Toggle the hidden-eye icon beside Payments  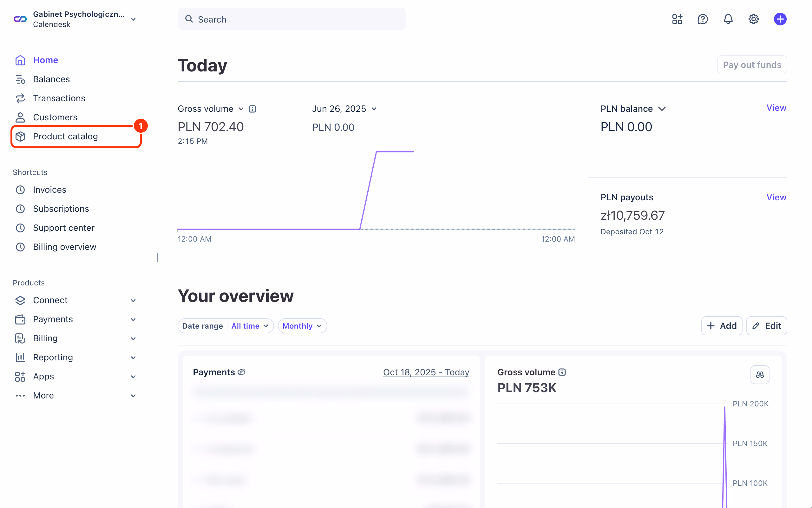[242, 372]
